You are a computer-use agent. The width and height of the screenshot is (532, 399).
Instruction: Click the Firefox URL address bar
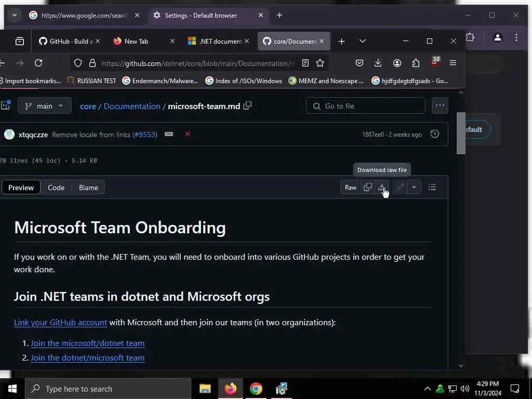click(x=198, y=63)
